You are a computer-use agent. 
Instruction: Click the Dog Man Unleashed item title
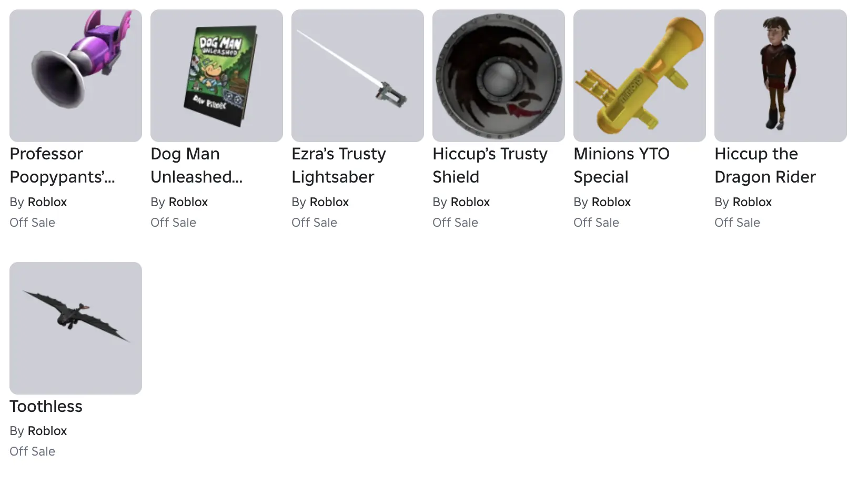pyautogui.click(x=196, y=165)
